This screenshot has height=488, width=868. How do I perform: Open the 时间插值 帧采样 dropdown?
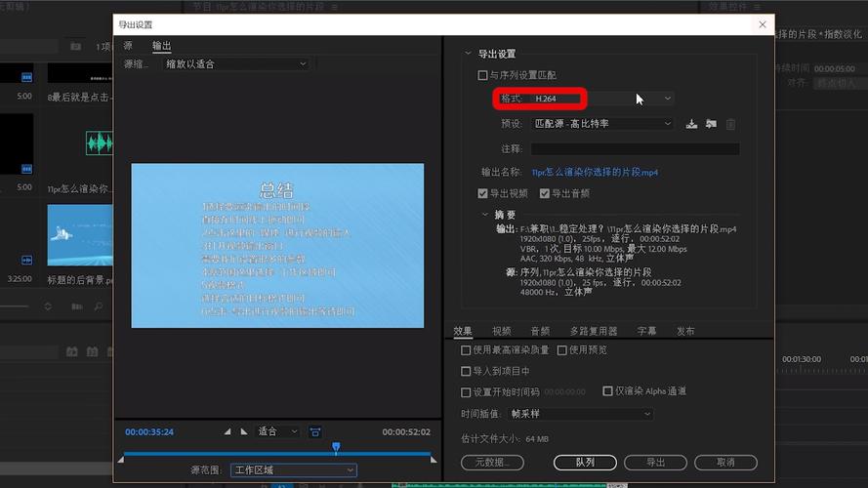[580, 414]
